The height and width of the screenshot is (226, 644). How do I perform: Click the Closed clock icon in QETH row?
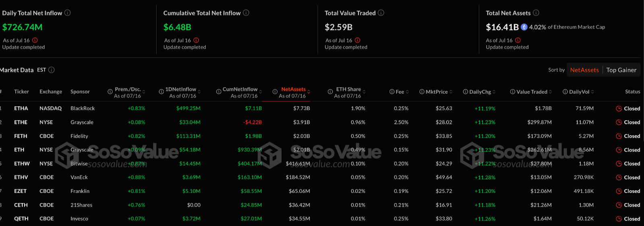[619, 219]
